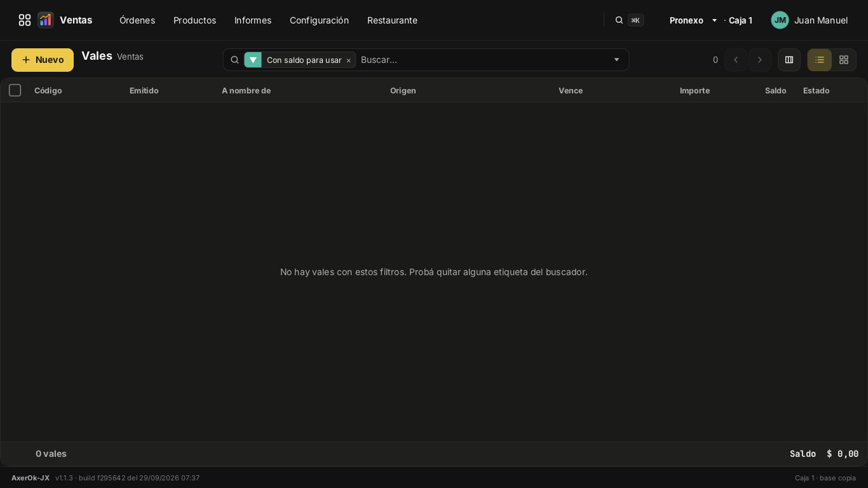This screenshot has height=488, width=868.
Task: Open the Órdenes menu
Action: coord(137,20)
